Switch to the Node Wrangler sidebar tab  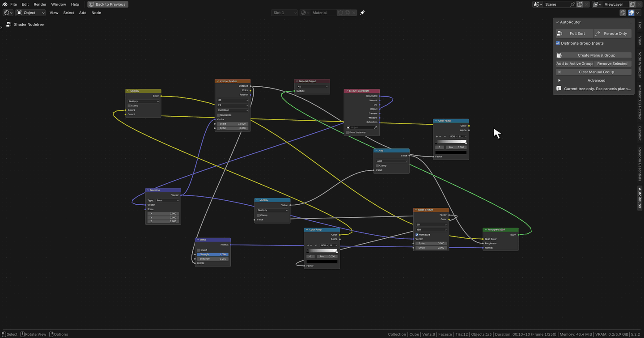(x=640, y=65)
